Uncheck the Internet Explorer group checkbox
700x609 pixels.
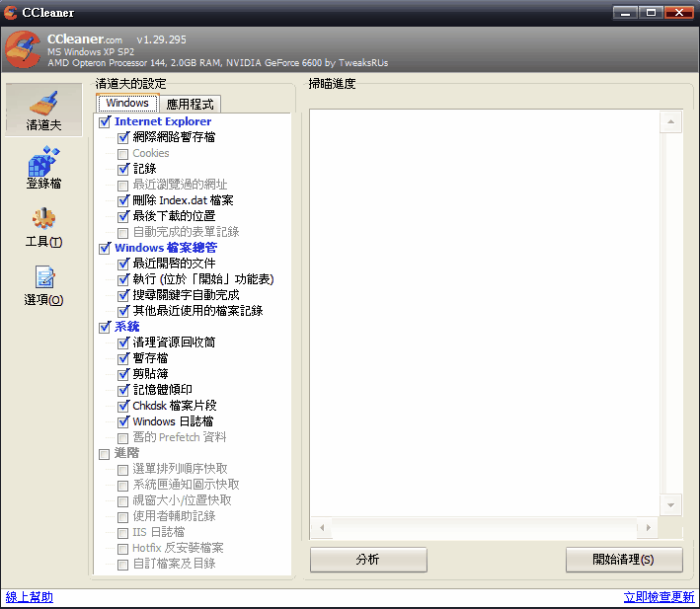point(105,121)
